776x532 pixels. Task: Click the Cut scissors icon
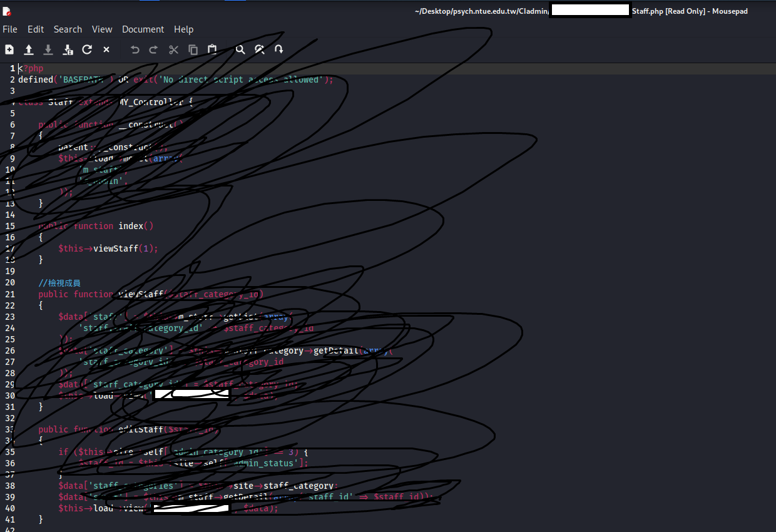[173, 49]
